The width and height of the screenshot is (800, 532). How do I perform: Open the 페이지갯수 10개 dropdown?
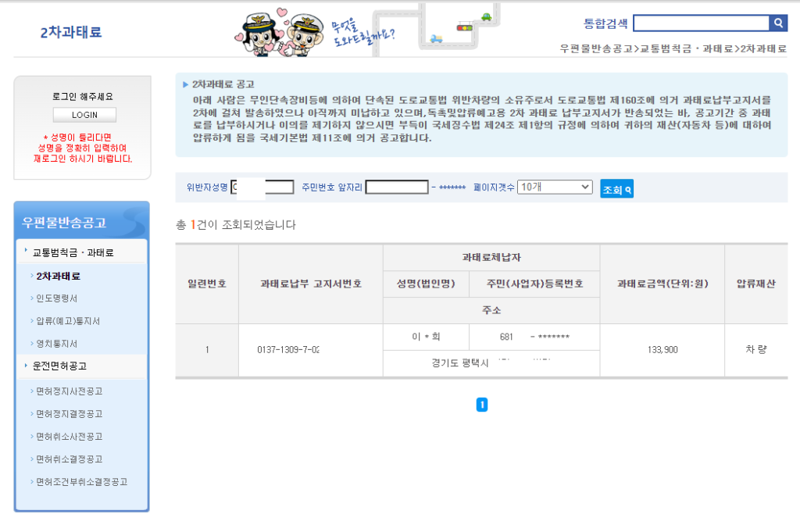(555, 187)
